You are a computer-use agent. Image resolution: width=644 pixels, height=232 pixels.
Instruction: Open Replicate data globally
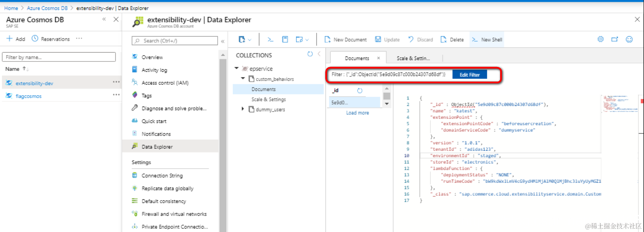pyautogui.click(x=167, y=188)
